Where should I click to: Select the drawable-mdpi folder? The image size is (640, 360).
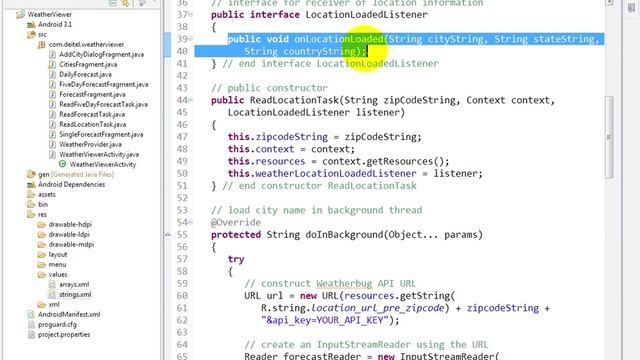pyautogui.click(x=71, y=244)
